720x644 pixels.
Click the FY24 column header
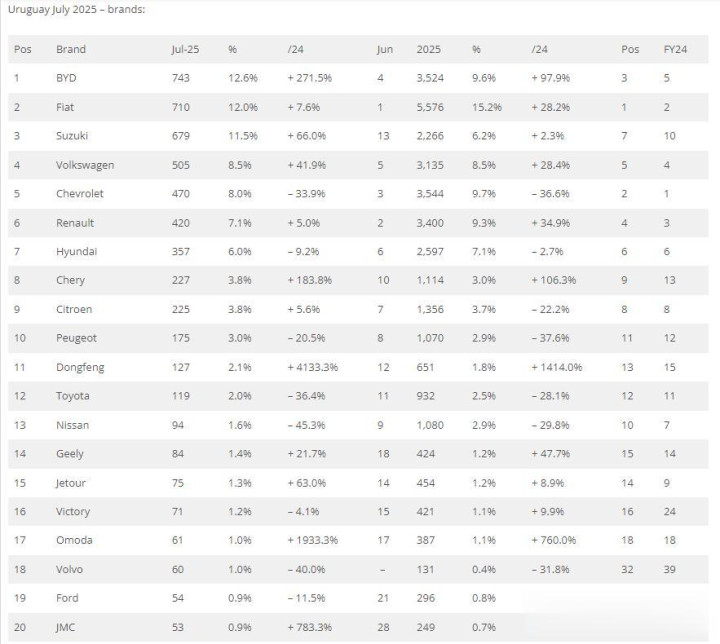(x=675, y=49)
